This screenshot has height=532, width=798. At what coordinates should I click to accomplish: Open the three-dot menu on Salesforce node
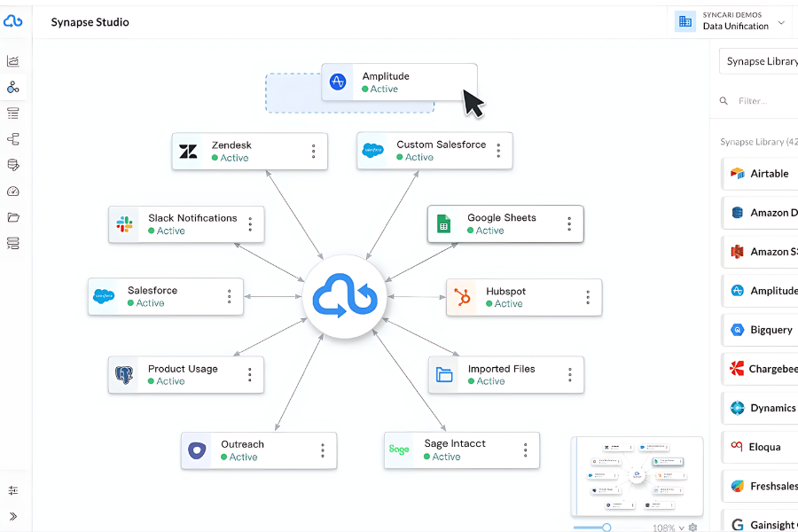(x=229, y=296)
